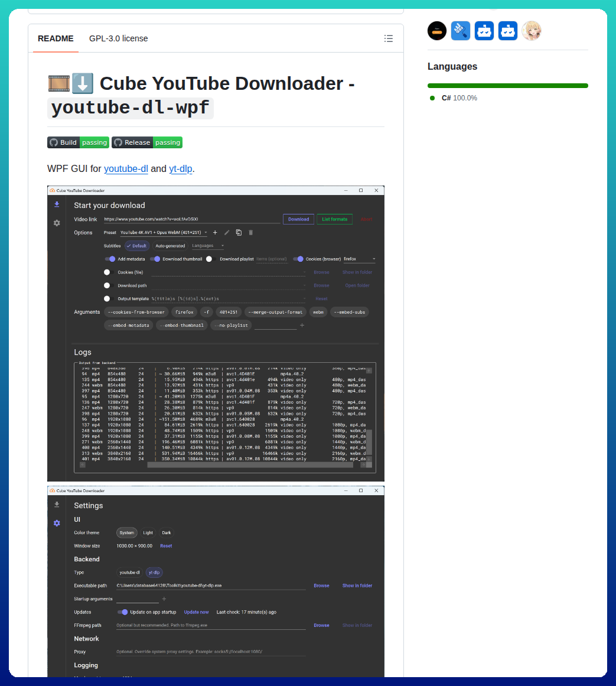
Task: Select download page icon in first app window sidebar
Action: tap(57, 204)
